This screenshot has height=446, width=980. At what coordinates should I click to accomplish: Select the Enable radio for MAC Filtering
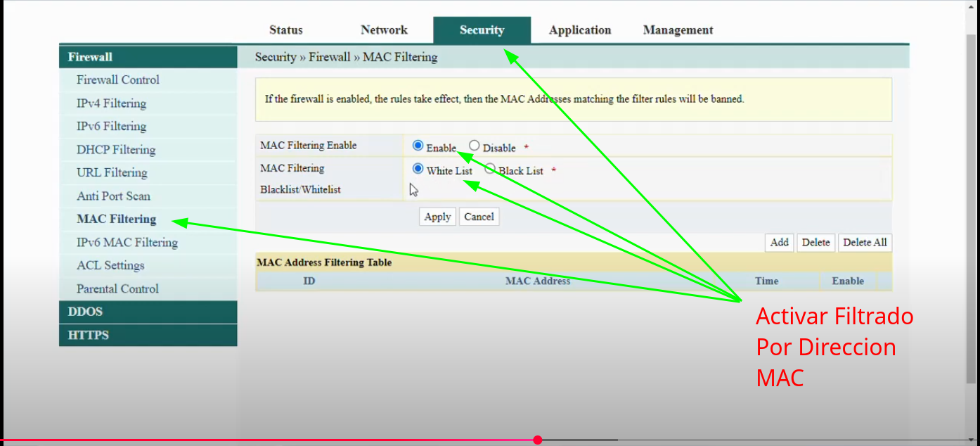point(418,146)
